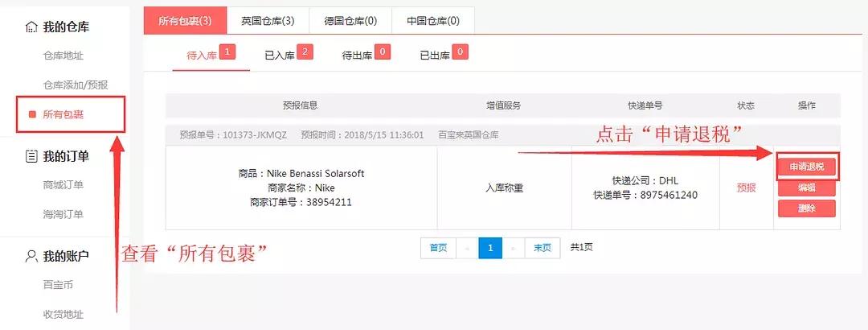Switch to the 英国仓库(3) tab

(268, 21)
